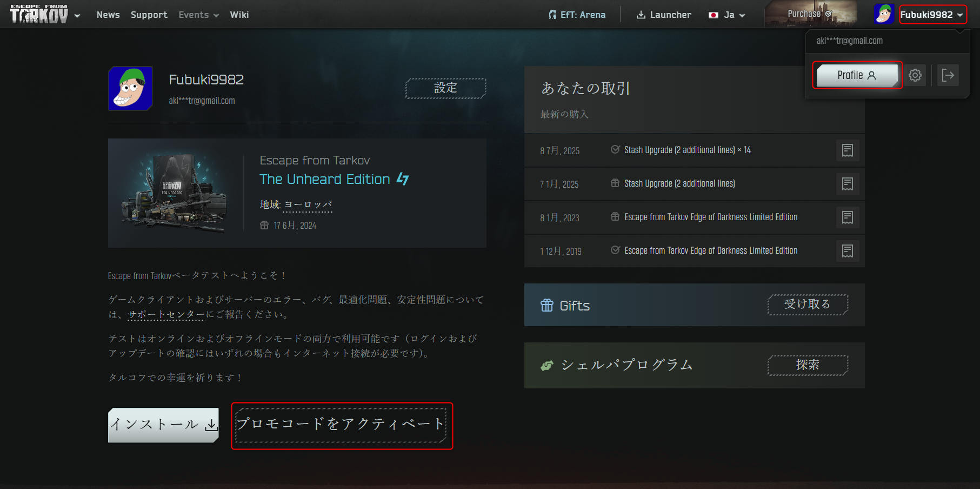The image size is (980, 489).
Task: Open the サポートセンター link
Action: (x=166, y=314)
